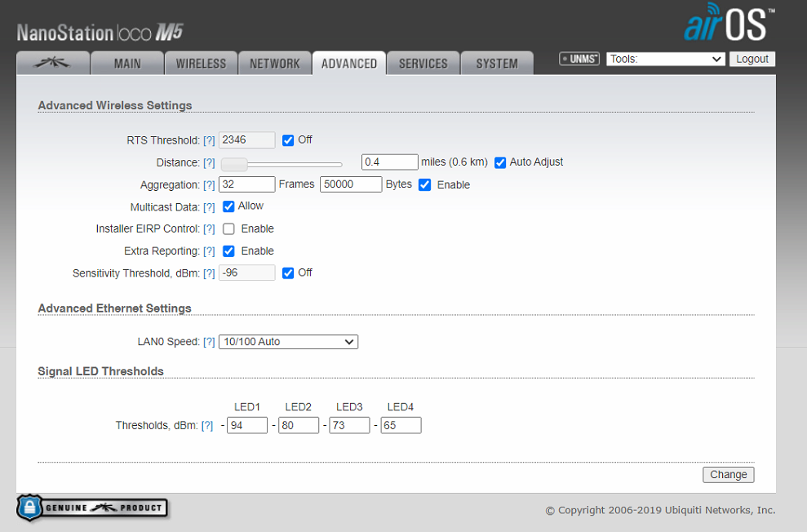807x532 pixels.
Task: Open the Tools dropdown
Action: point(666,59)
